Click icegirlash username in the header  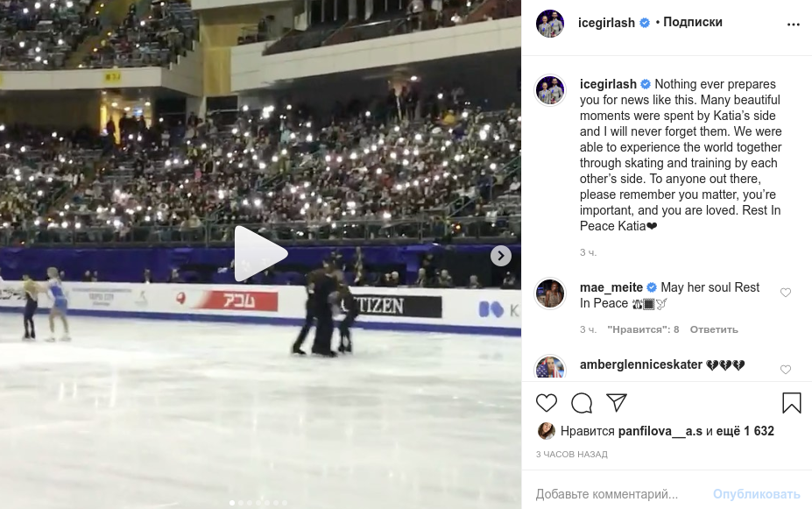click(606, 23)
